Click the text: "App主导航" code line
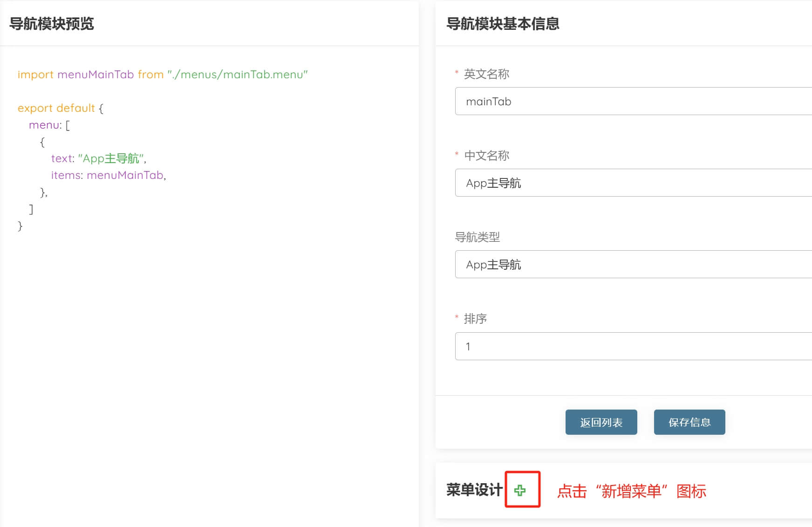Image resolution: width=812 pixels, height=527 pixels. coord(99,158)
